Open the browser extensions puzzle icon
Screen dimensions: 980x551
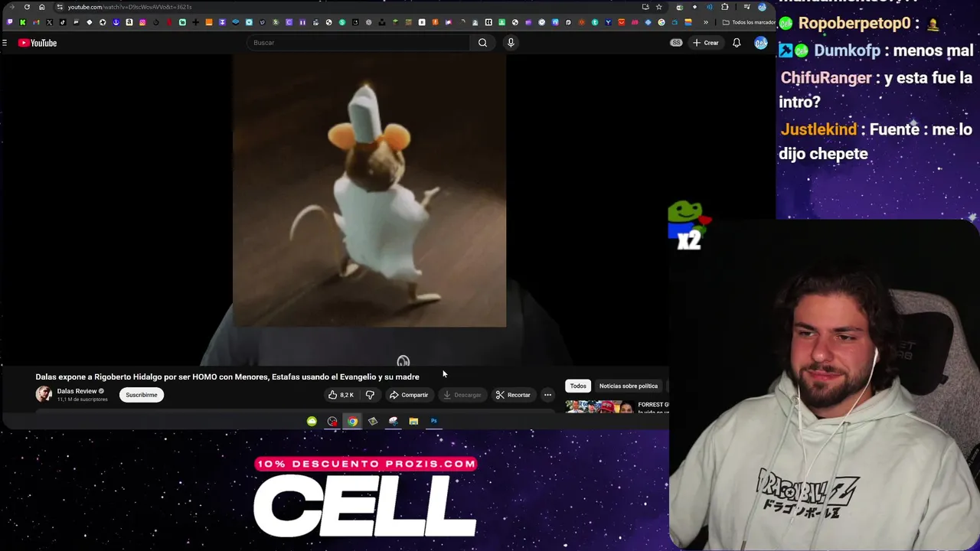(x=725, y=7)
